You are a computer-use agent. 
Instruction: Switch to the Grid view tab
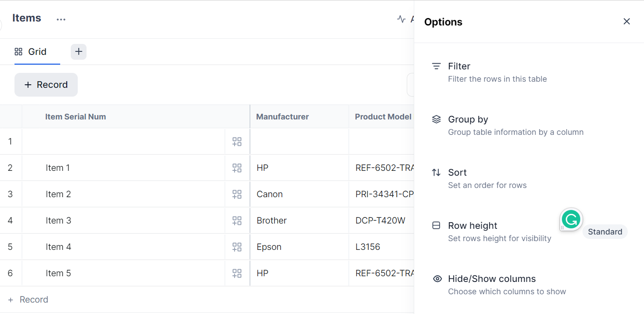tap(31, 52)
